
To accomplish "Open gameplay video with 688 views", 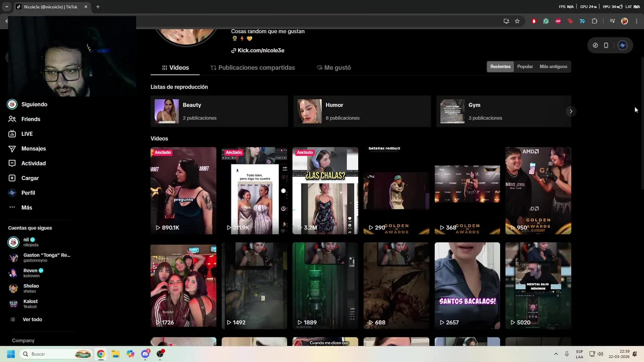I will (x=396, y=286).
